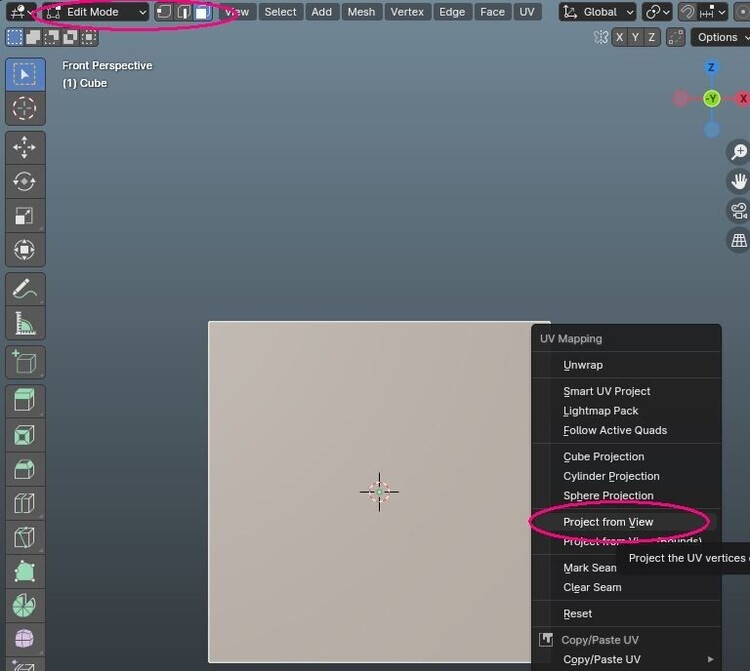Choose Project from View
The image size is (750, 671).
pyautogui.click(x=626, y=522)
